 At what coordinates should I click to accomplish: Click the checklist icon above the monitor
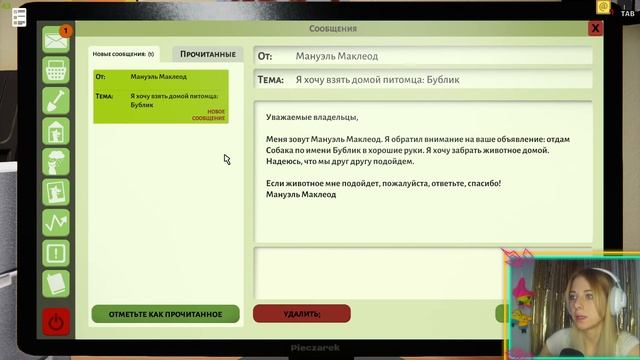pyautogui.click(x=19, y=17)
